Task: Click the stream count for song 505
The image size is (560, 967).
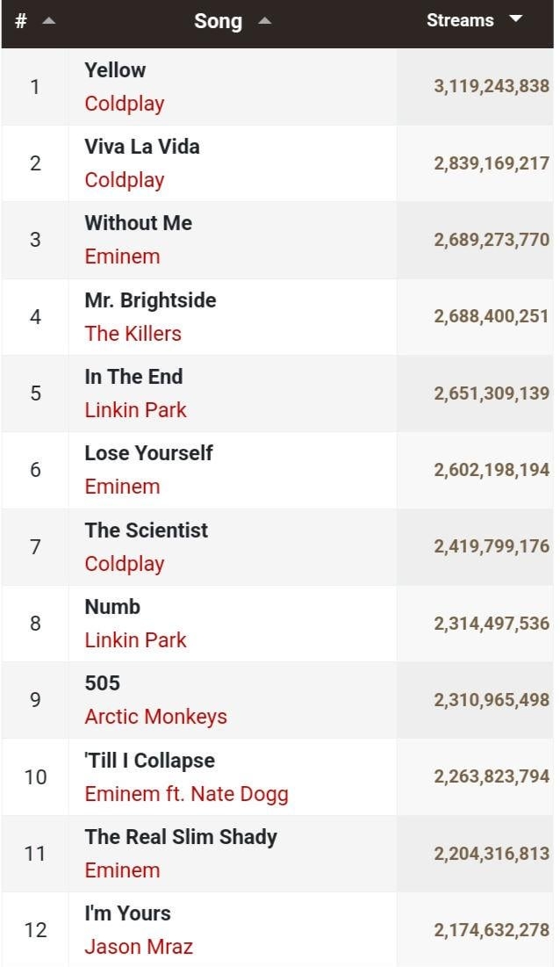Action: point(492,700)
